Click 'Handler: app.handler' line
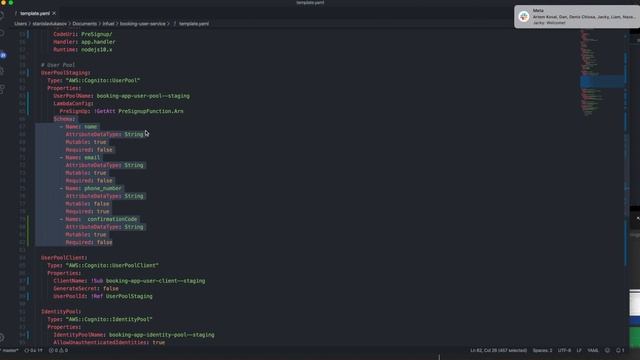The width and height of the screenshot is (640, 360). click(84, 42)
